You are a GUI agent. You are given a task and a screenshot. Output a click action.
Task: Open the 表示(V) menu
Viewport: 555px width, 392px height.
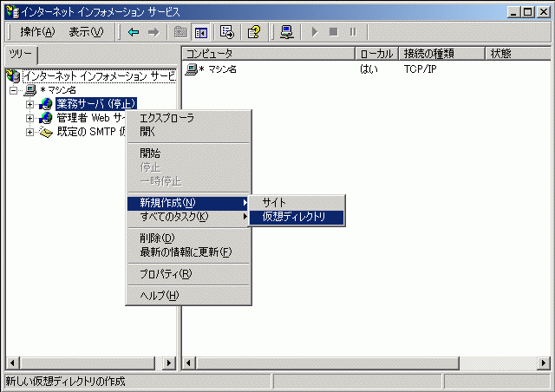point(86,32)
